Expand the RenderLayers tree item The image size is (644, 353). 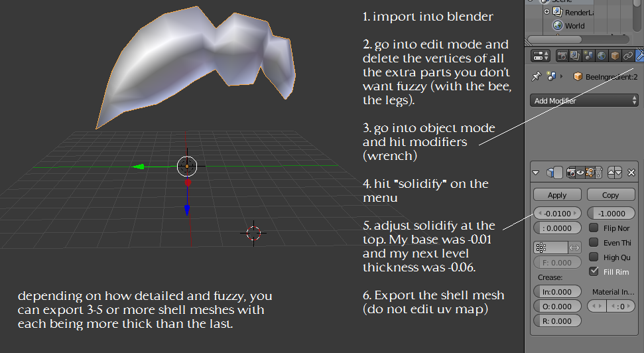coord(547,12)
